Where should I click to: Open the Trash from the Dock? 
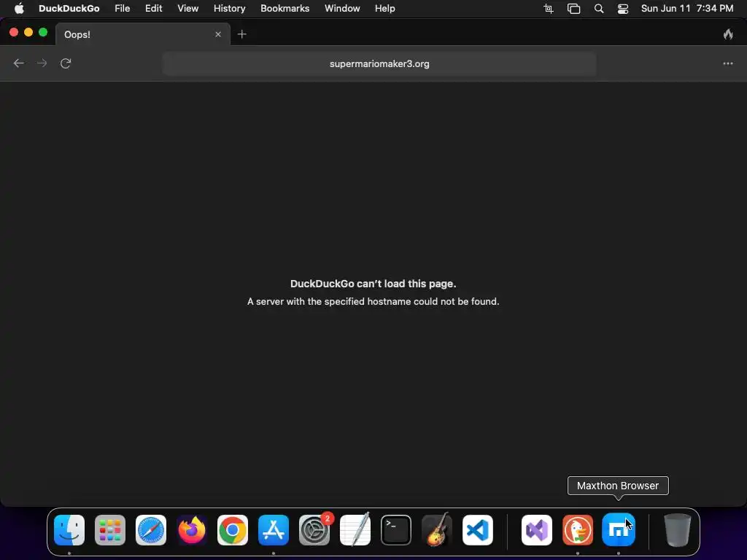pos(677,530)
